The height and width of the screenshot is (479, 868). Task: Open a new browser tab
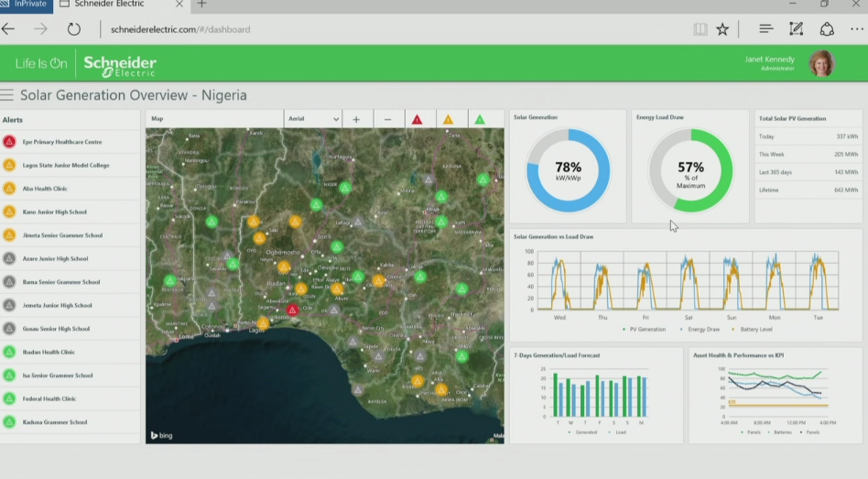(x=202, y=5)
